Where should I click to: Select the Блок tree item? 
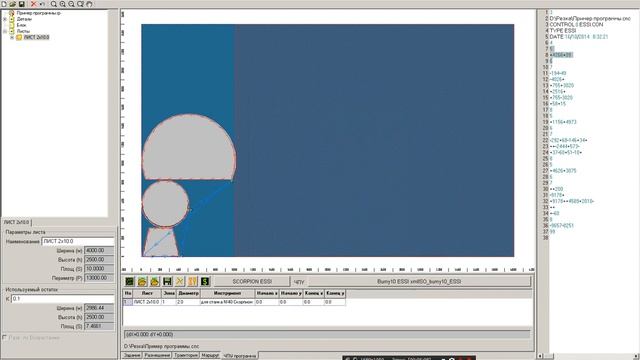click(x=22, y=25)
